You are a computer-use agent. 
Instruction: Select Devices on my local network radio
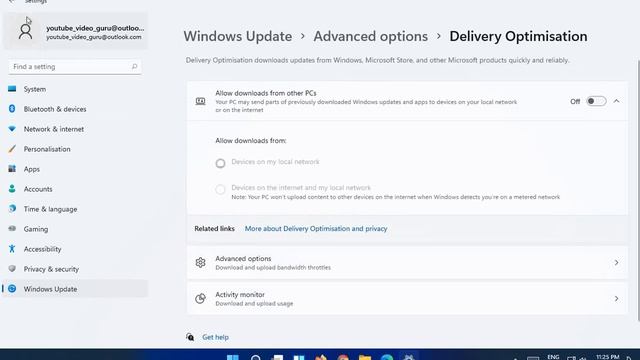(220, 163)
